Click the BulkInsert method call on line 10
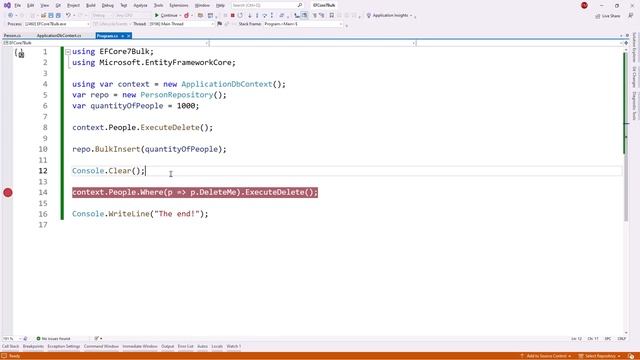The height and width of the screenshot is (360, 640). click(118, 149)
